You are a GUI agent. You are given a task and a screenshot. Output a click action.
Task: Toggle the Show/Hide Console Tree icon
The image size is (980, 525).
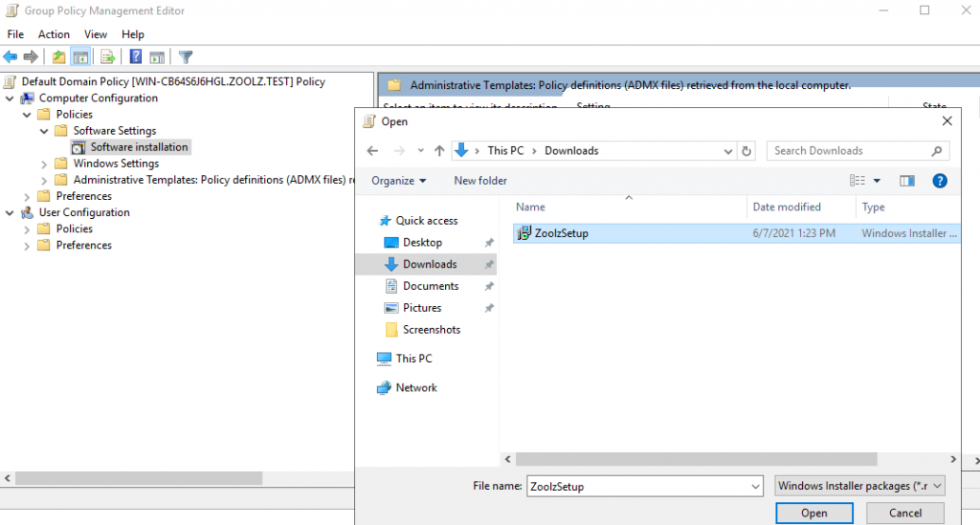[x=80, y=57]
